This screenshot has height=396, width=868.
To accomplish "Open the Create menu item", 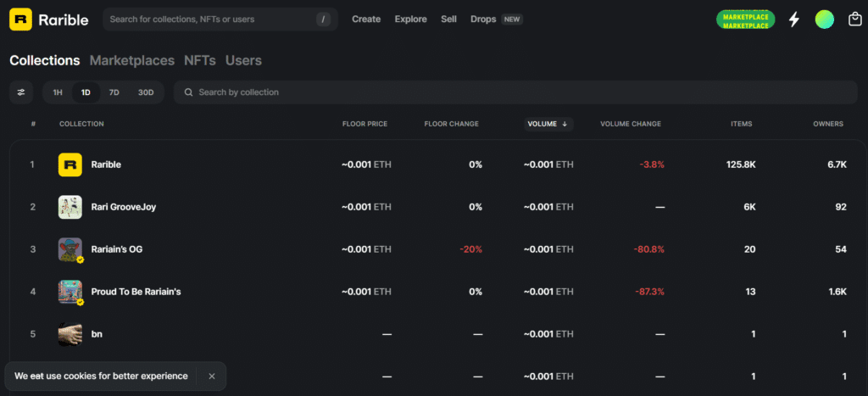I will coord(366,20).
